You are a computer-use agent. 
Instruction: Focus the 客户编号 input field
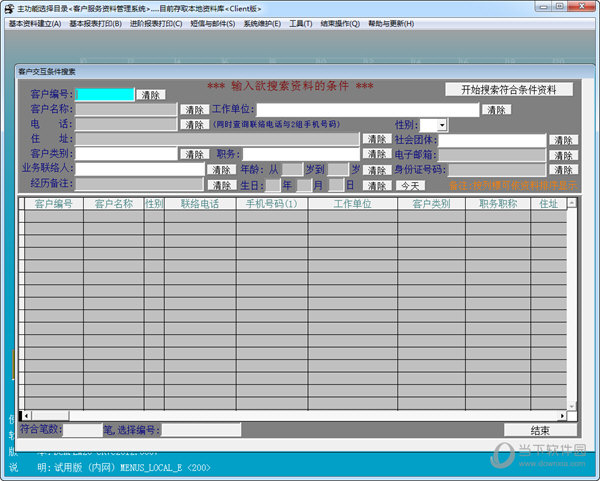point(105,95)
